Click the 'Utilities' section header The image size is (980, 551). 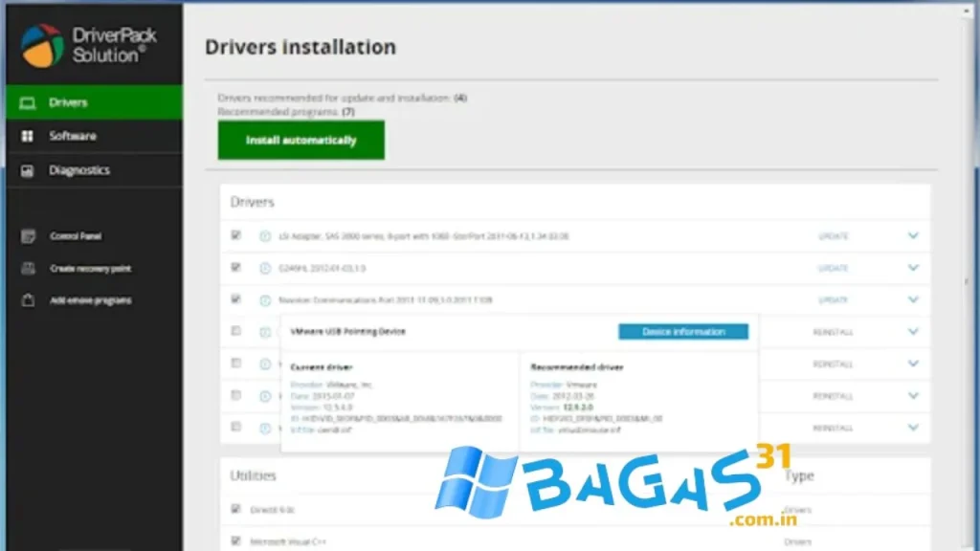point(253,475)
